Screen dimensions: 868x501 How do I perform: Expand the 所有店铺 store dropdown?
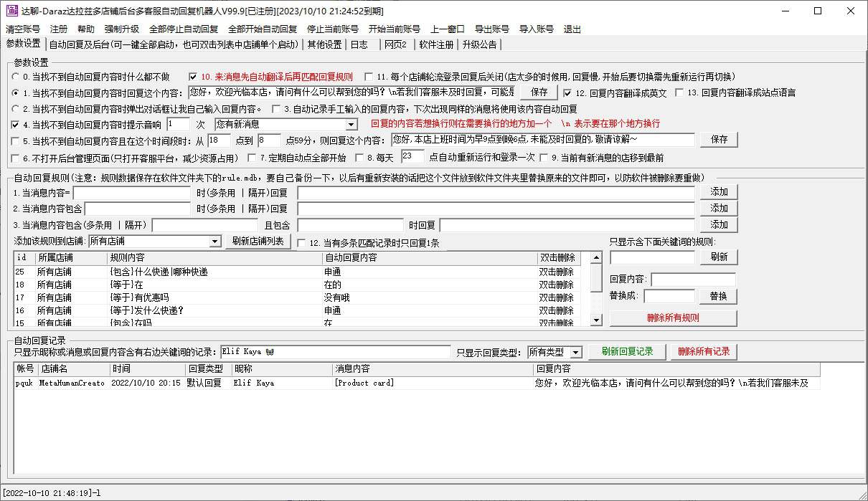pos(214,242)
